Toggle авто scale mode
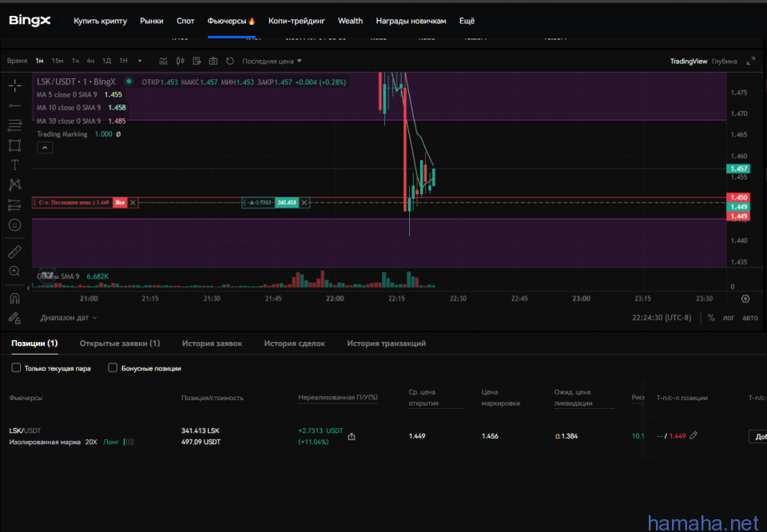The width and height of the screenshot is (767, 532). click(750, 318)
